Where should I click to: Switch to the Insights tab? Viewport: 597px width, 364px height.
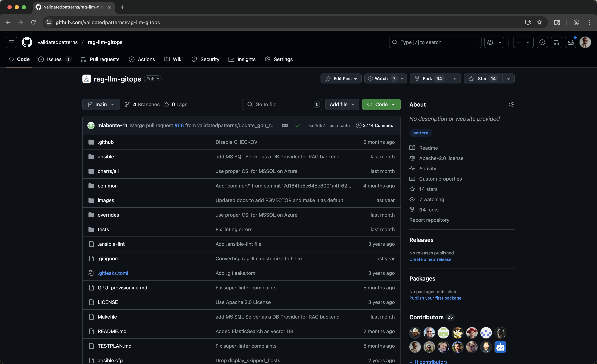pos(242,59)
